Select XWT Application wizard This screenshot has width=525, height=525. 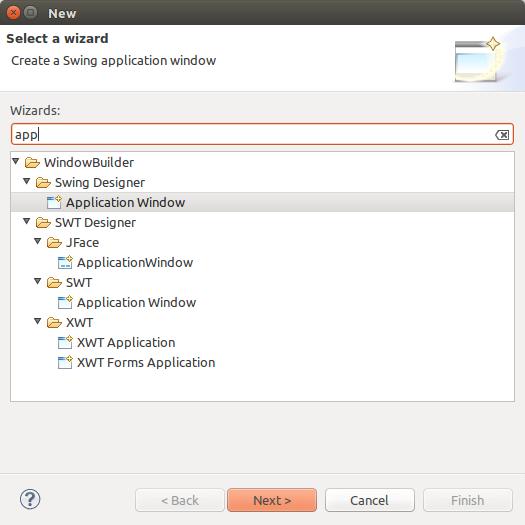click(126, 343)
